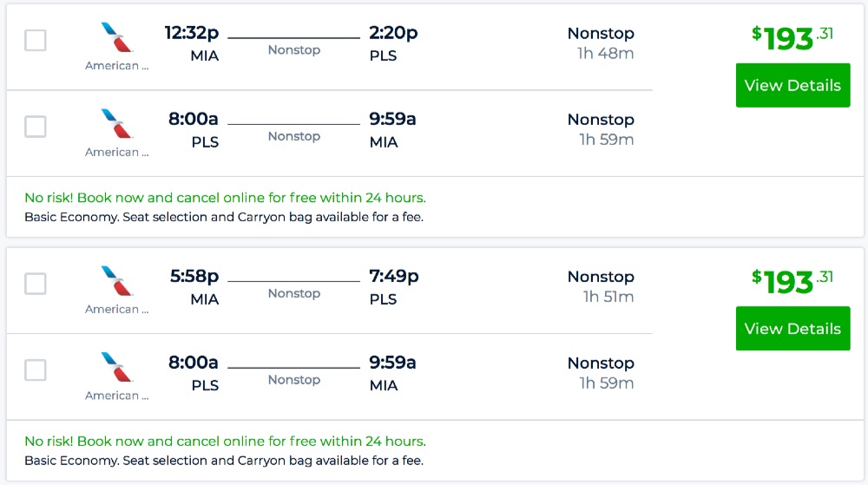Click Basic Economy fare note on second card
Screen dimensions: 868x485
[223, 461]
